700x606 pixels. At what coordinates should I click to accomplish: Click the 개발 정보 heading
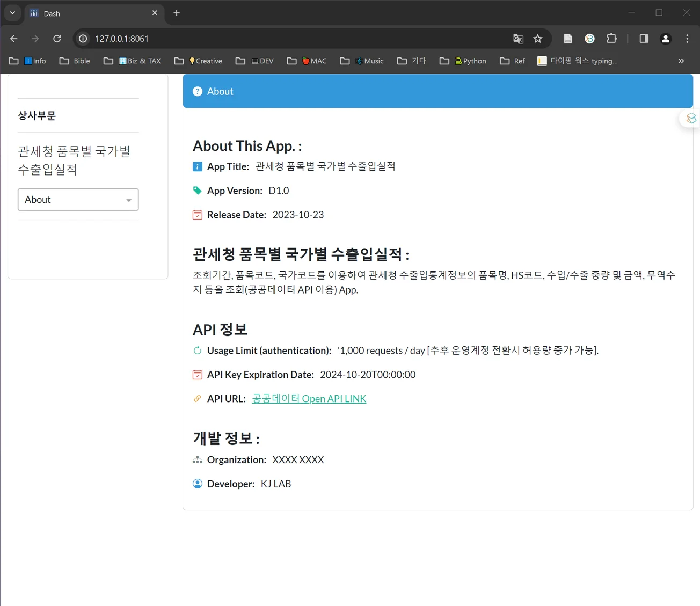[226, 439]
